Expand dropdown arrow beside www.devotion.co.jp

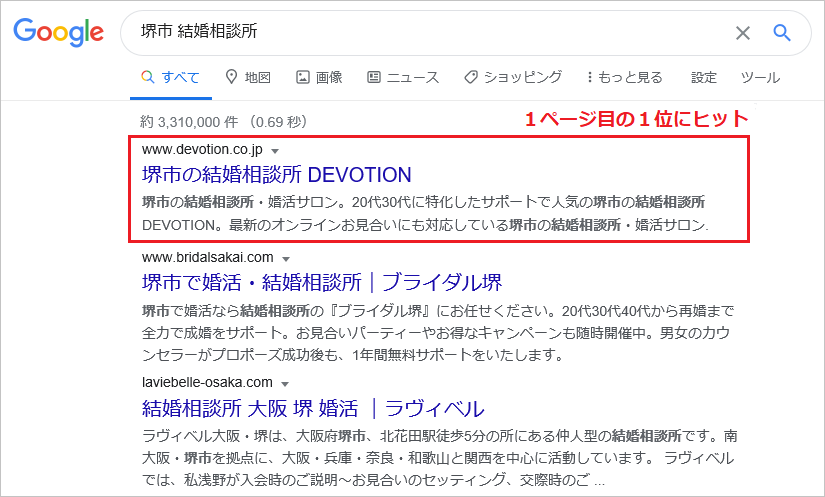click(x=275, y=151)
